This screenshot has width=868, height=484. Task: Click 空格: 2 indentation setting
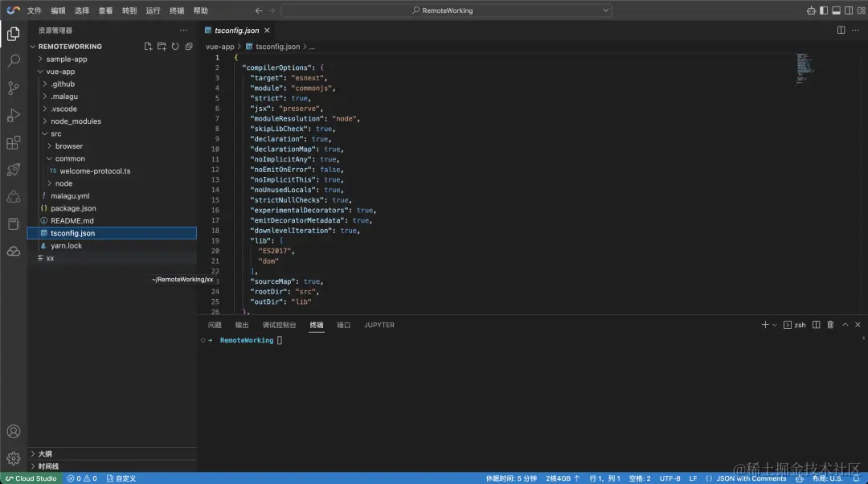[640, 478]
